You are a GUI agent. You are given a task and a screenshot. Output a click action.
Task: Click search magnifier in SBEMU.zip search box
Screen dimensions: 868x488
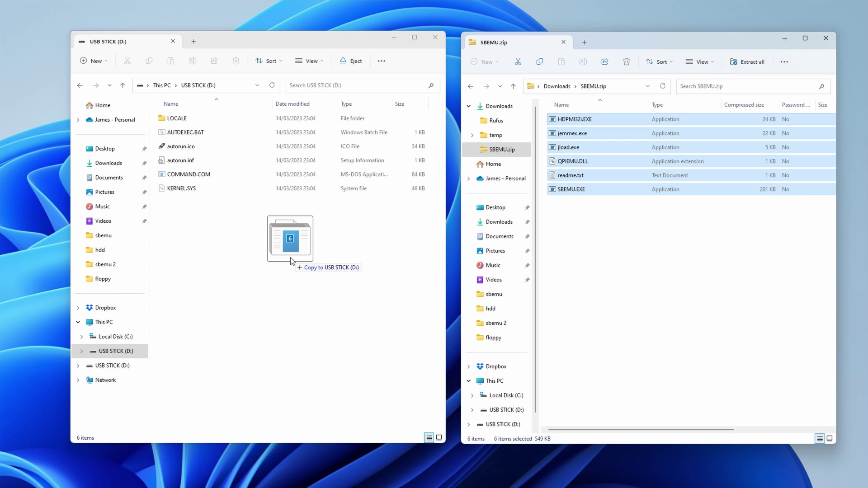[821, 86]
